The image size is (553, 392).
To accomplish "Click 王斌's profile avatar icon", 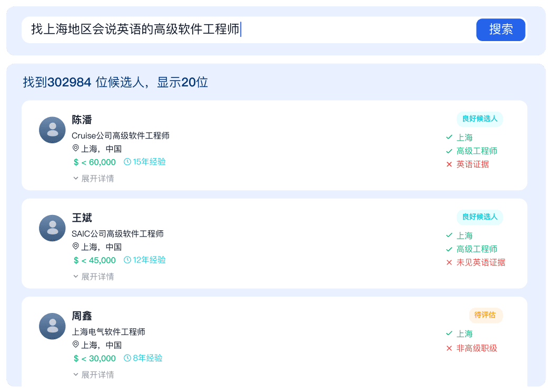I will [x=52, y=228].
